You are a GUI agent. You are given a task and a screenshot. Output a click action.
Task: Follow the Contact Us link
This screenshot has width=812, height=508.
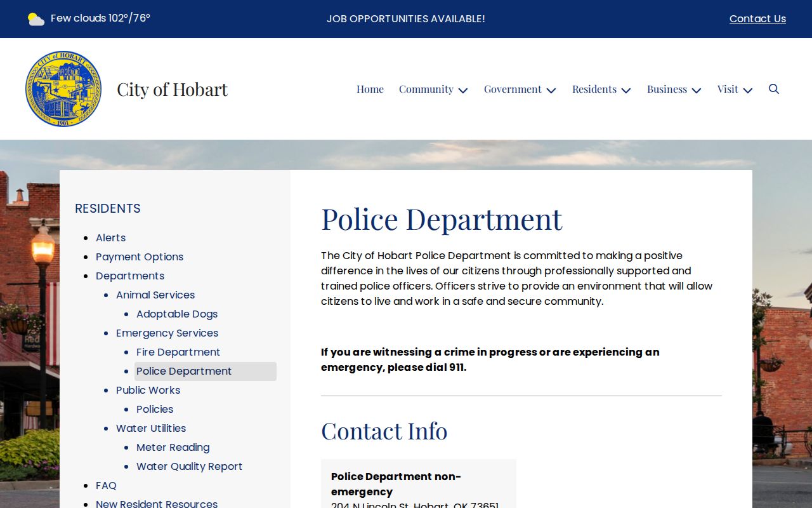pyautogui.click(x=757, y=19)
